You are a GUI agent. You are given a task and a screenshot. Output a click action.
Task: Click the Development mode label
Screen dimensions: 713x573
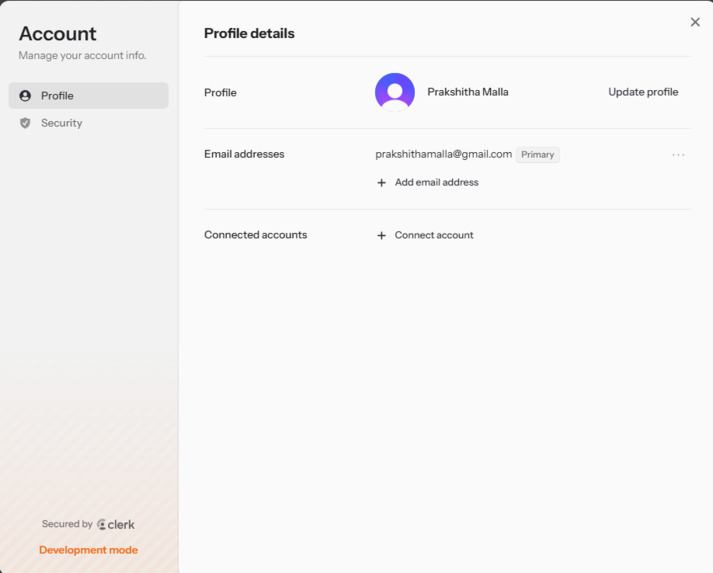pyautogui.click(x=88, y=550)
